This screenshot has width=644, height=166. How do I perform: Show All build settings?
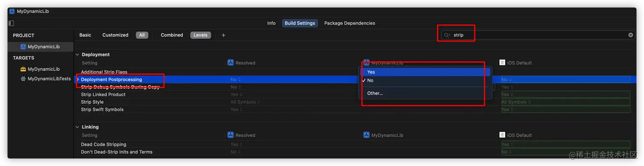(x=142, y=35)
